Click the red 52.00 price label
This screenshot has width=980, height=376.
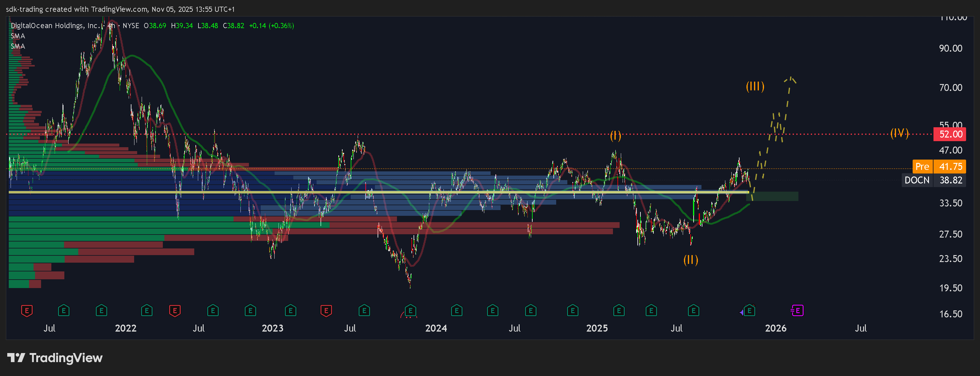[950, 134]
